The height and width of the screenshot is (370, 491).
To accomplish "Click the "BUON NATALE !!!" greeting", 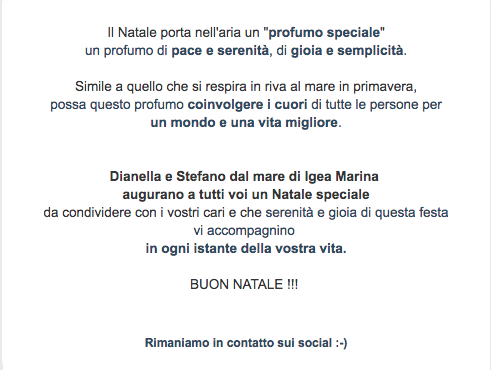I will [244, 285].
